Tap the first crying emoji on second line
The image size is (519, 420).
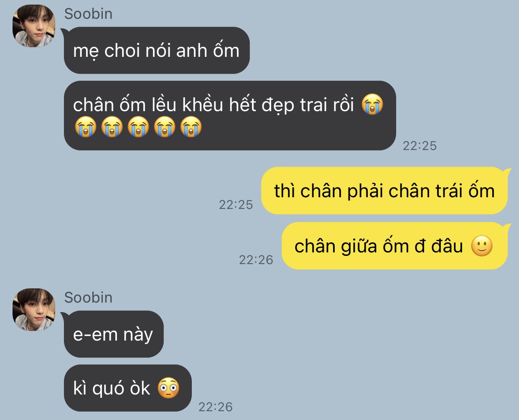click(x=86, y=127)
